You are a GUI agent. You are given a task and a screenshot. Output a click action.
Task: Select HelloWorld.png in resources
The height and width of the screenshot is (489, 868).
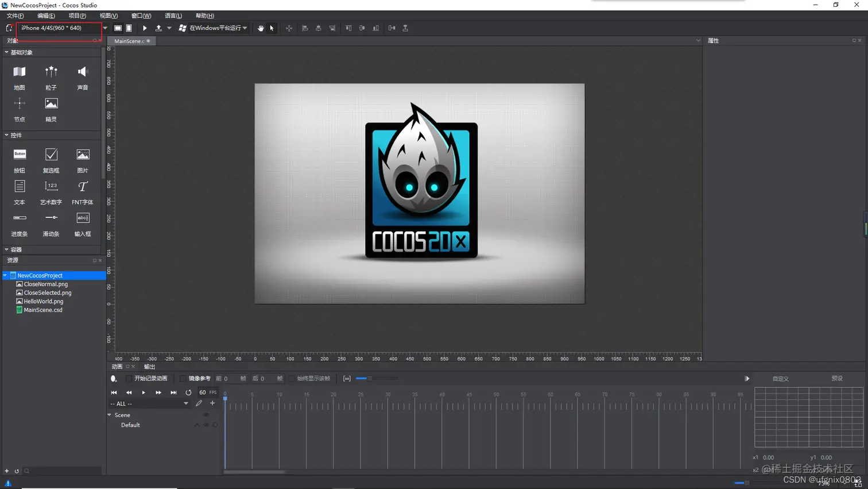(44, 301)
